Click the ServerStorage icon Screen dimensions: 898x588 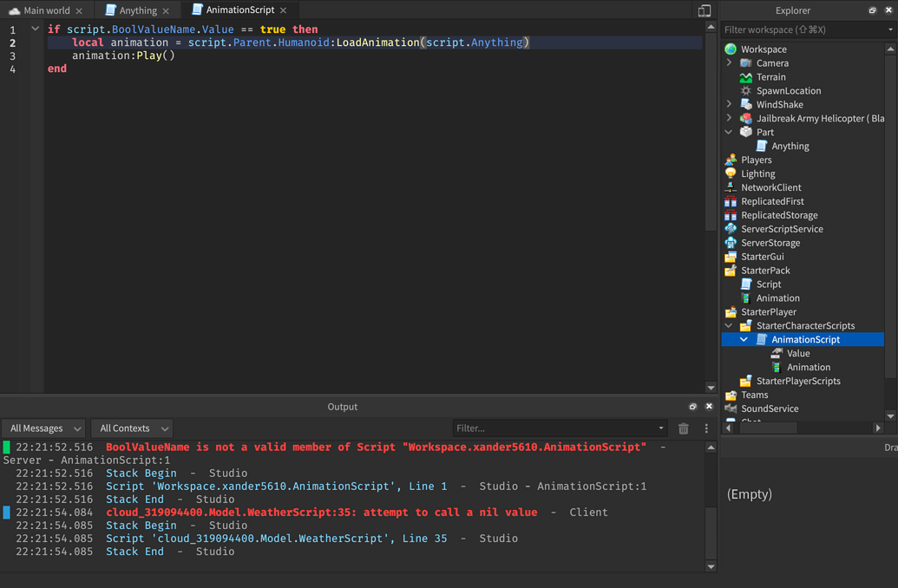coord(731,242)
